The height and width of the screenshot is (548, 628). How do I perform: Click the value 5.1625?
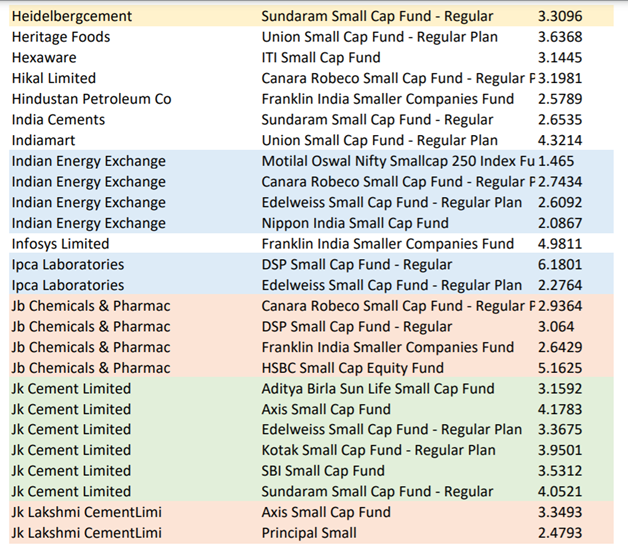tap(560, 368)
